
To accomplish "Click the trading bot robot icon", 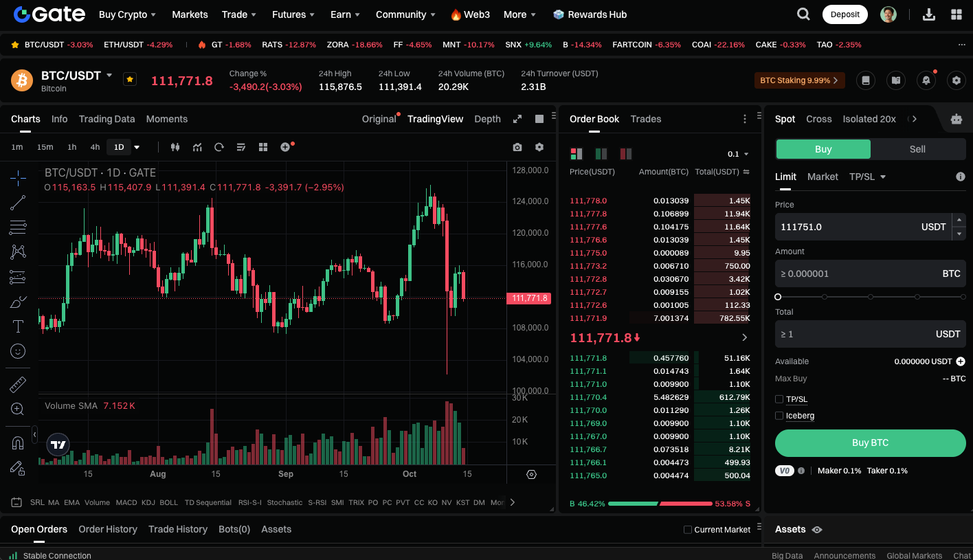I will point(956,119).
